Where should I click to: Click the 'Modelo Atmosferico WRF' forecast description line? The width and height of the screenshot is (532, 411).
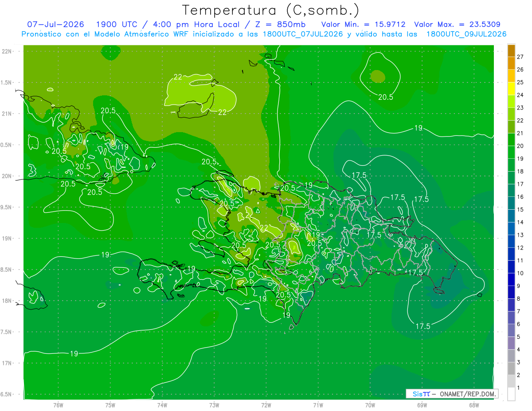(x=264, y=34)
